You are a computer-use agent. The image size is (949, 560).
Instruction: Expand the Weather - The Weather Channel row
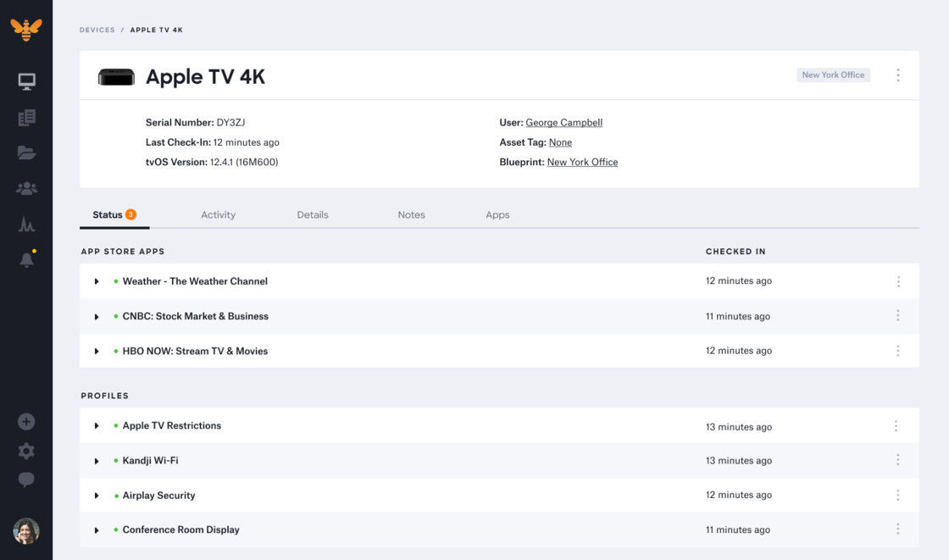[x=96, y=280]
